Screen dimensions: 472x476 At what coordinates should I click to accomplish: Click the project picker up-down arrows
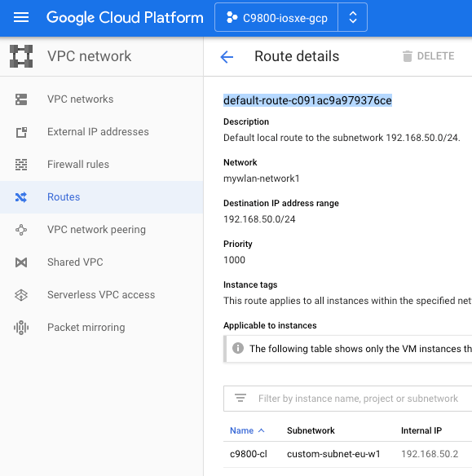353,17
